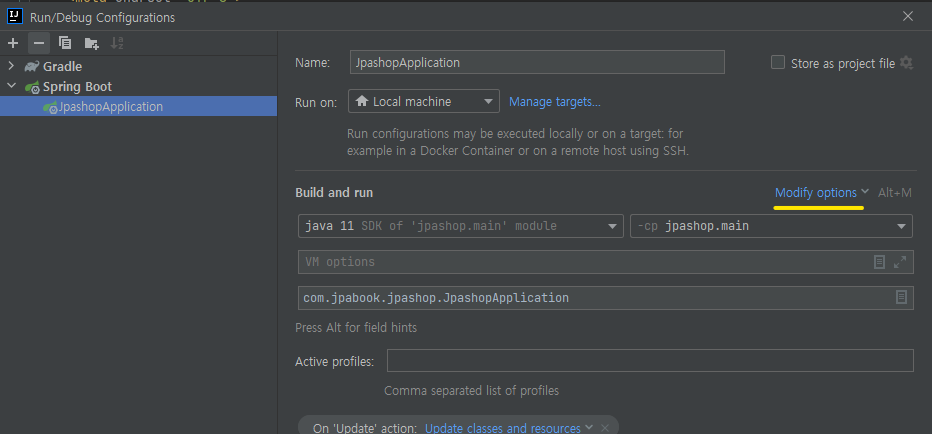This screenshot has width=932, height=434.
Task: Open Store as project file settings gear
Action: pos(906,62)
